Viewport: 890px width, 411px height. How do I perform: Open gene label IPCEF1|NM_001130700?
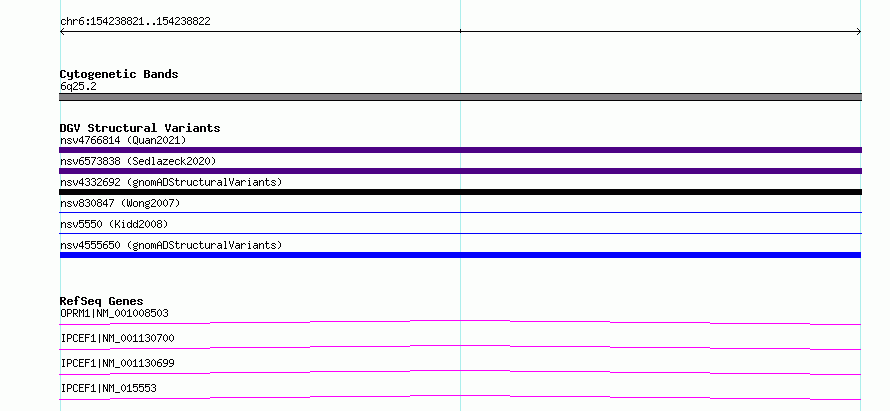[x=117, y=338]
